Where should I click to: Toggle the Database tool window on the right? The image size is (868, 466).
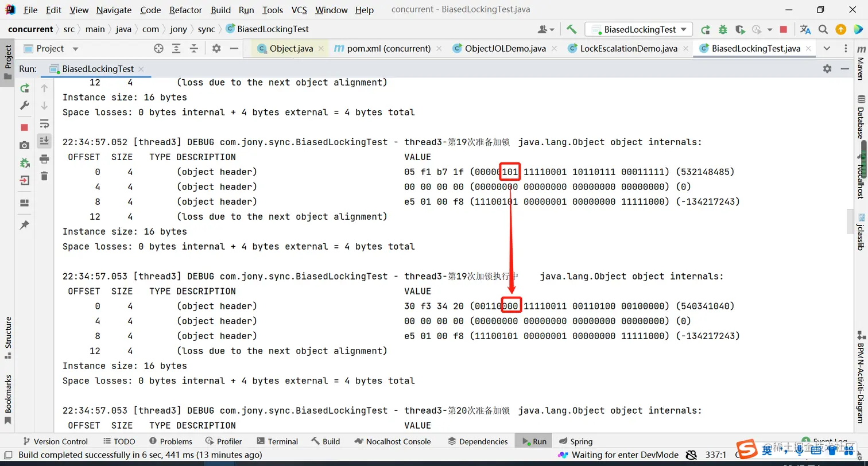tap(860, 118)
